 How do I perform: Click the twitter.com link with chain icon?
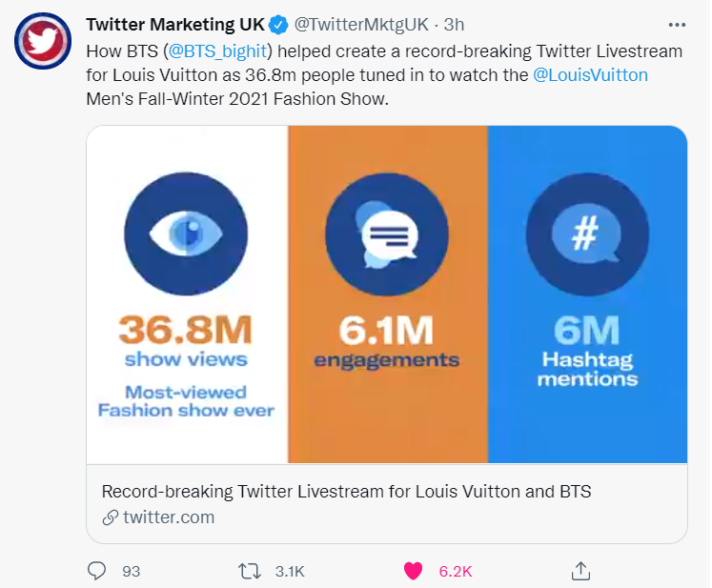[158, 517]
